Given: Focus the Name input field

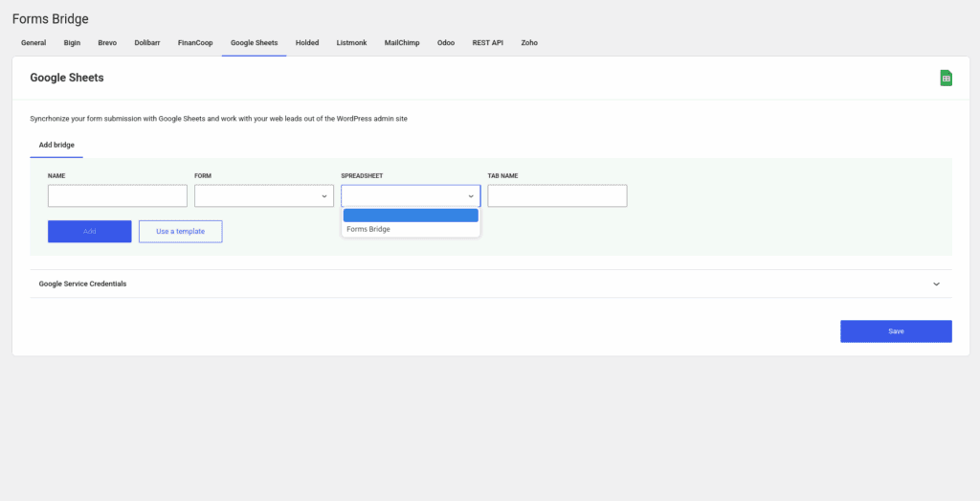Looking at the screenshot, I should click(118, 195).
